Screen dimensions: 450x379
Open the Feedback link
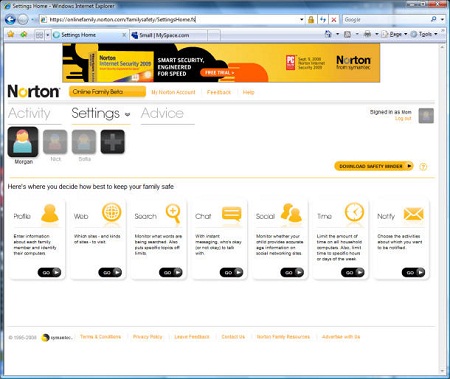click(219, 92)
